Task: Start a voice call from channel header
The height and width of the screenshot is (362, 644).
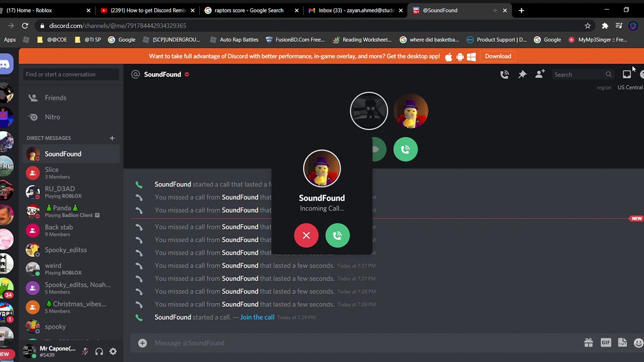Action: (505, 74)
